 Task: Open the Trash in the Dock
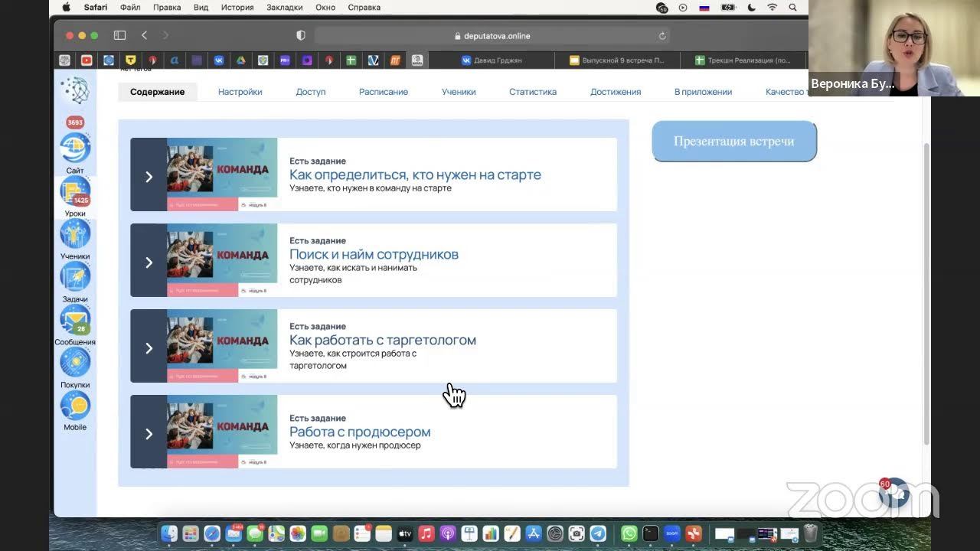[x=810, y=533]
